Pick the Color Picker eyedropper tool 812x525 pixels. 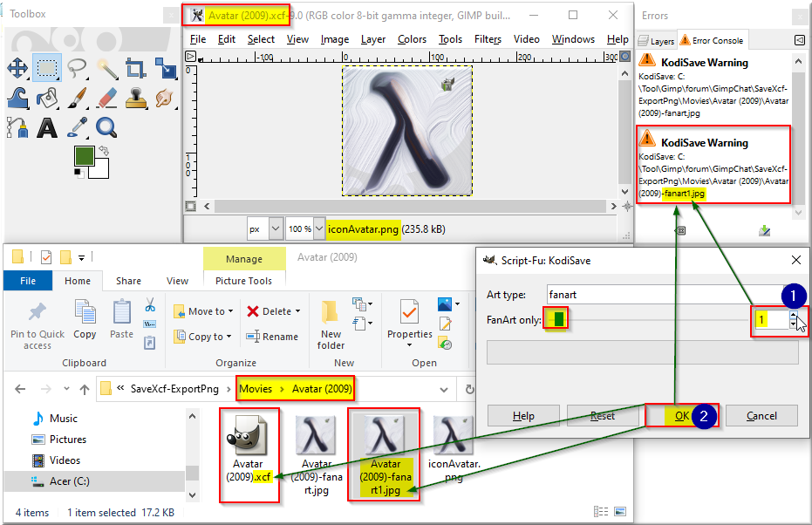pyautogui.click(x=77, y=127)
